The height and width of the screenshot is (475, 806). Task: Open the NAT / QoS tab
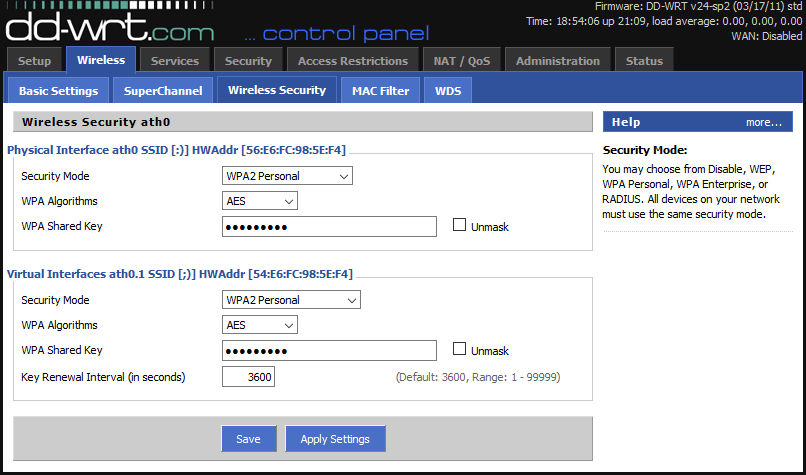tap(462, 61)
